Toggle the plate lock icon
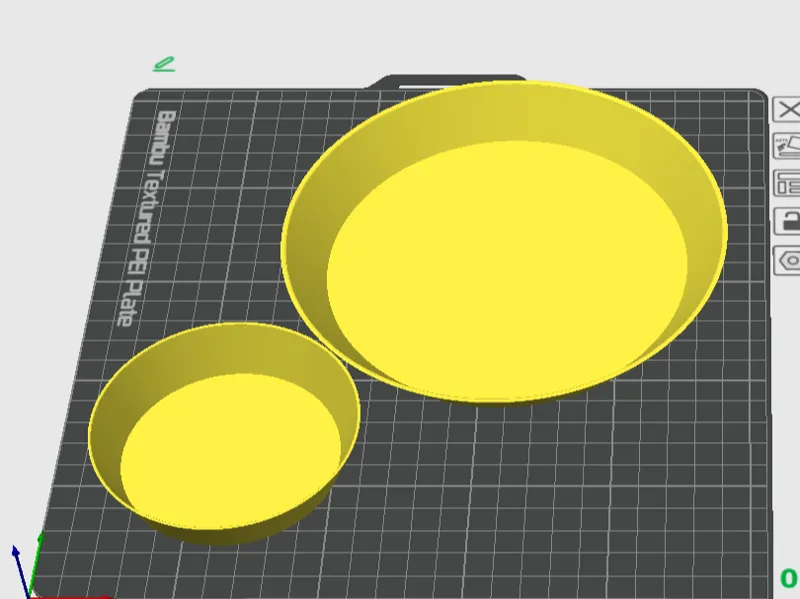This screenshot has width=800, height=599. [787, 221]
